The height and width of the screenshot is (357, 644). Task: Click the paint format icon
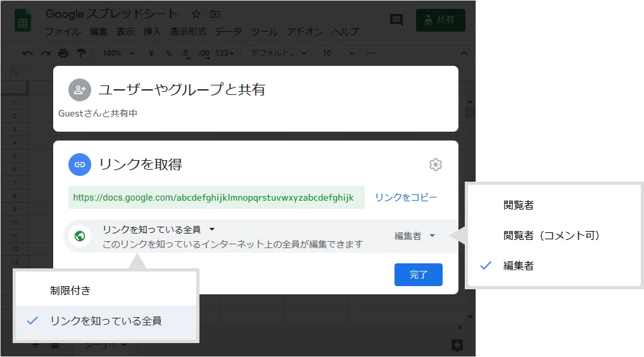tap(81, 53)
